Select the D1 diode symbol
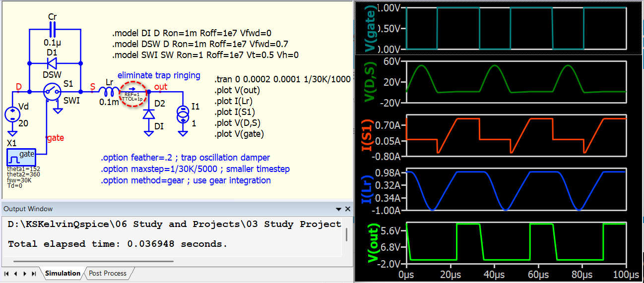Viewport: 644px width, 283px height. coord(52,63)
